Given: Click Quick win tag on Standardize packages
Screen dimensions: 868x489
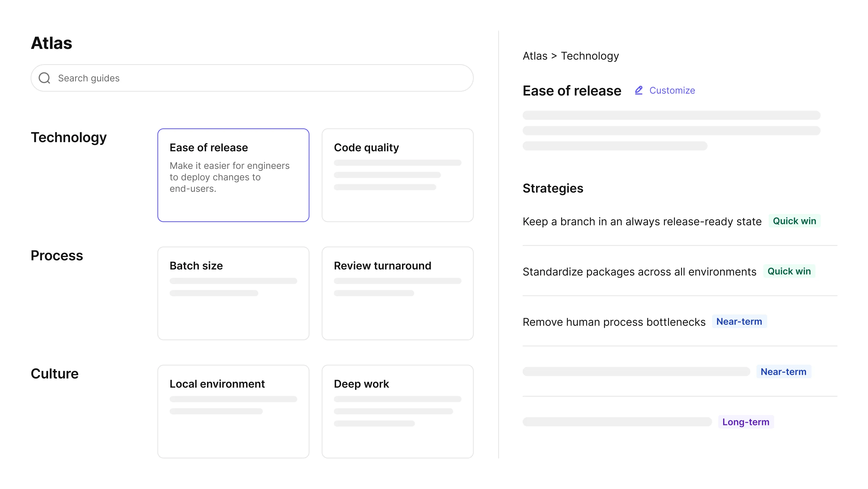Looking at the screenshot, I should point(789,271).
